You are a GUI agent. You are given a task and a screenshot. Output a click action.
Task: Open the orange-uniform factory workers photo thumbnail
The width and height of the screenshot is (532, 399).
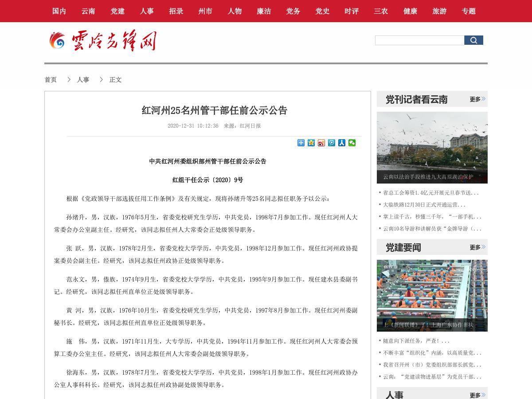tap(432, 296)
